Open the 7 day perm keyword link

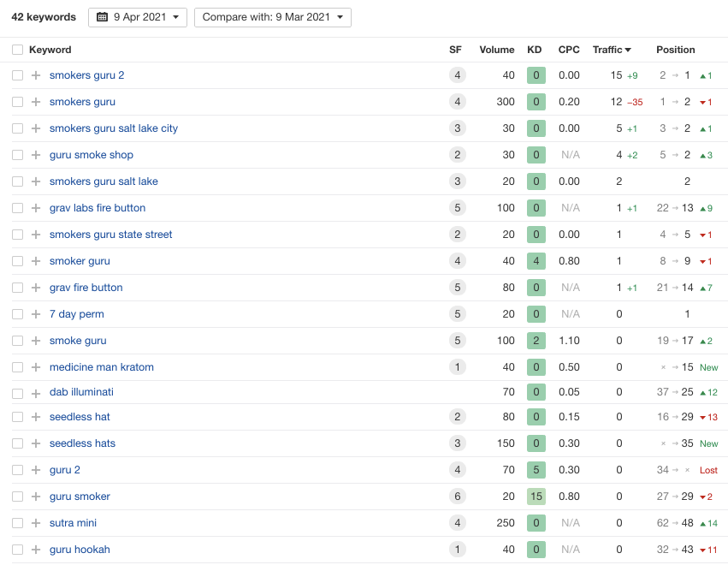[x=77, y=314]
